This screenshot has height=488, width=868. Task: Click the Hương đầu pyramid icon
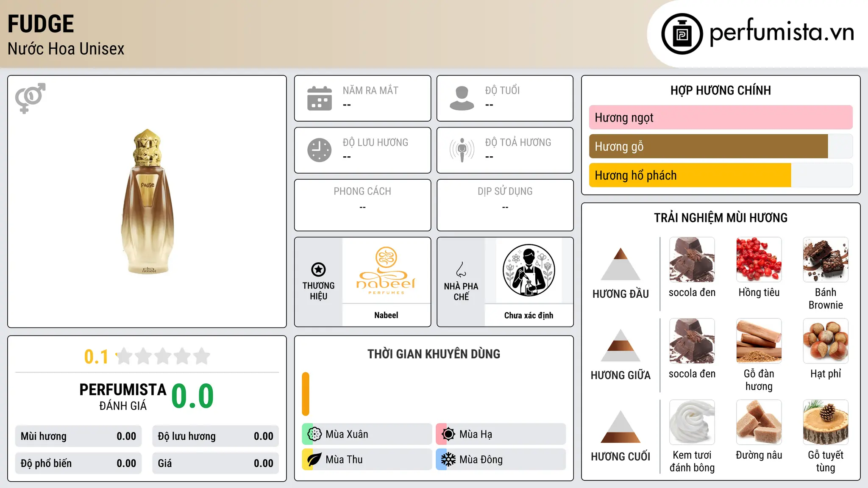(620, 264)
